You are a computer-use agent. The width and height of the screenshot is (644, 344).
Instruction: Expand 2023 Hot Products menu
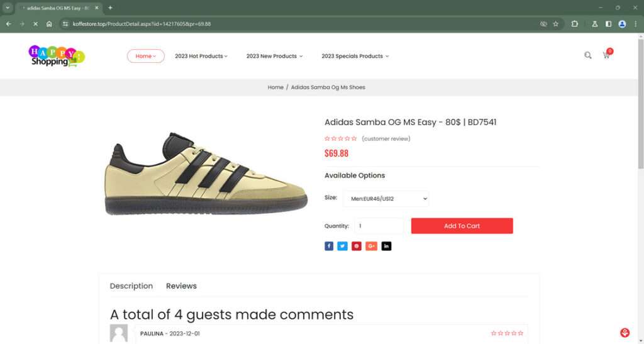201,56
